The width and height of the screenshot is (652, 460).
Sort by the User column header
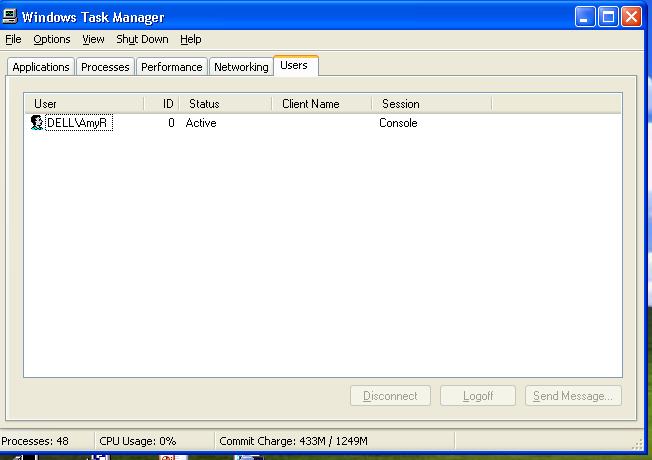[84, 104]
